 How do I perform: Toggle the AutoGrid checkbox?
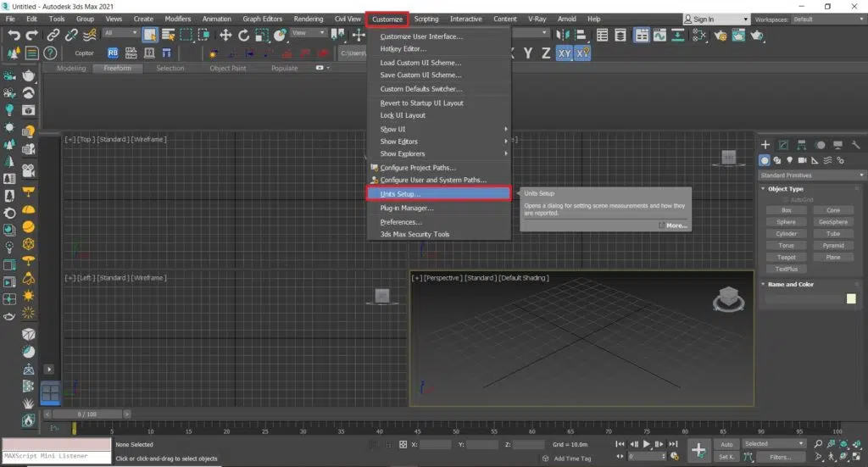pos(786,199)
